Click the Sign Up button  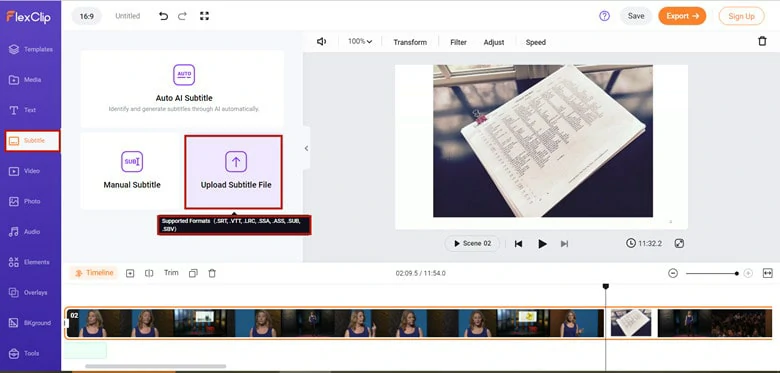pos(741,16)
